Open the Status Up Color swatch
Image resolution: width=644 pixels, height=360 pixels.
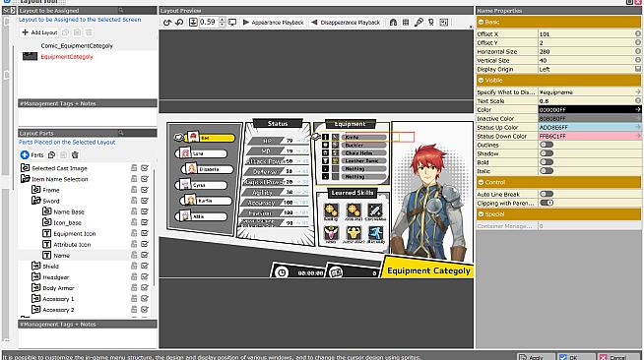pos(590,127)
